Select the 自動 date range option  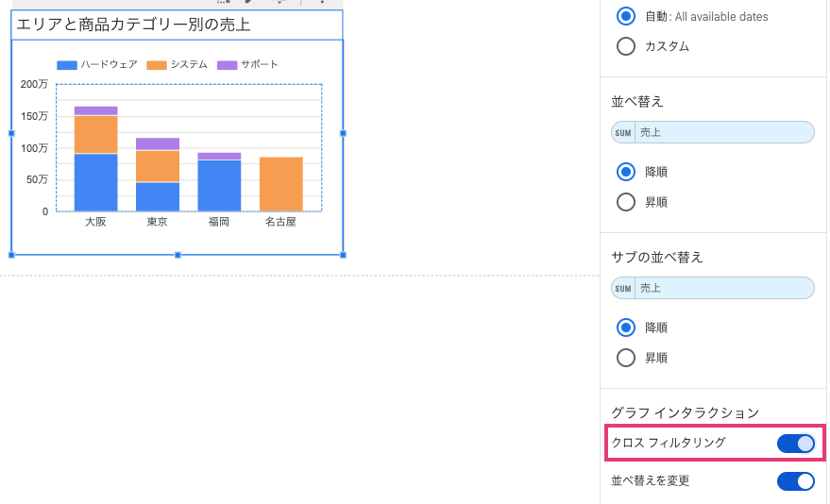(625, 16)
